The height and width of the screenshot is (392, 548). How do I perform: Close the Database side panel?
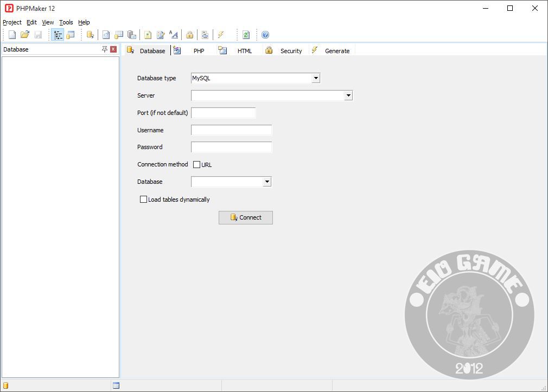point(113,49)
